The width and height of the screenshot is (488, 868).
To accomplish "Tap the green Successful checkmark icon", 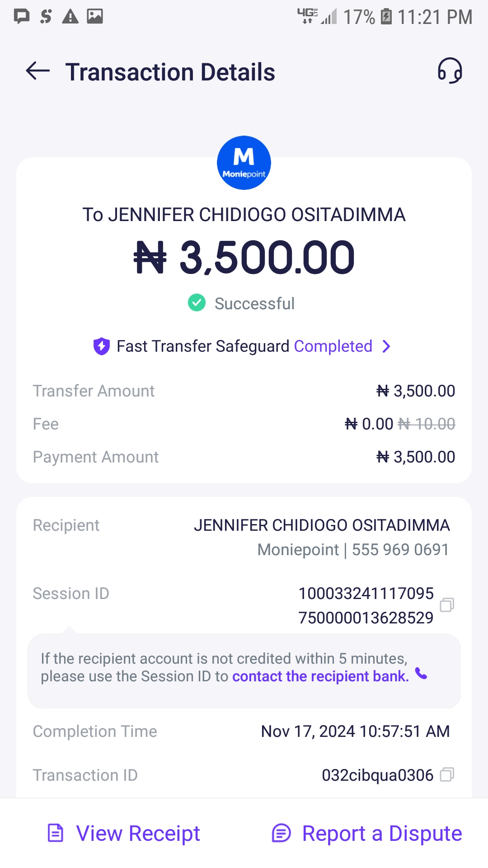I will click(197, 303).
